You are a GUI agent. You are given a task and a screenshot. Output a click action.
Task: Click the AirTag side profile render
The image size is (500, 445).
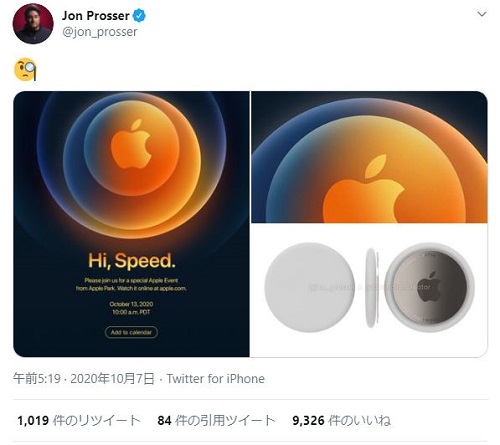[x=372, y=287]
